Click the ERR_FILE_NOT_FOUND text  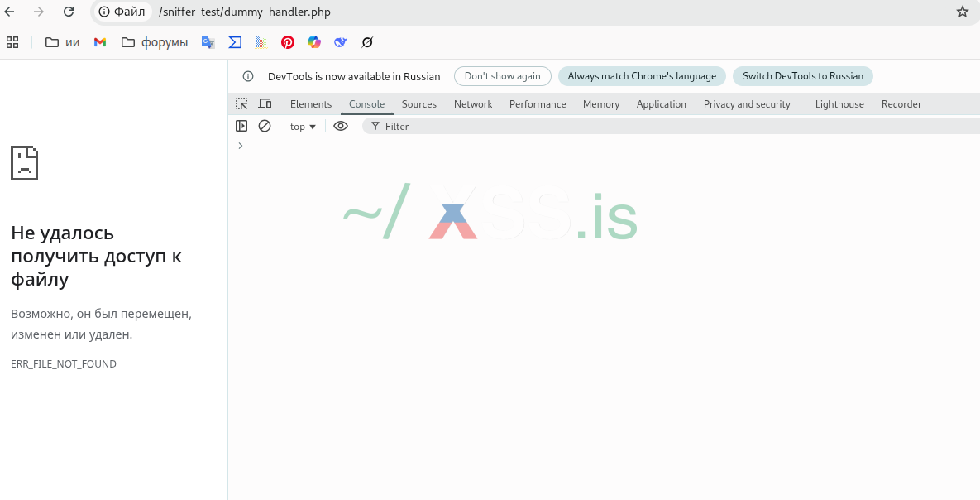[64, 363]
